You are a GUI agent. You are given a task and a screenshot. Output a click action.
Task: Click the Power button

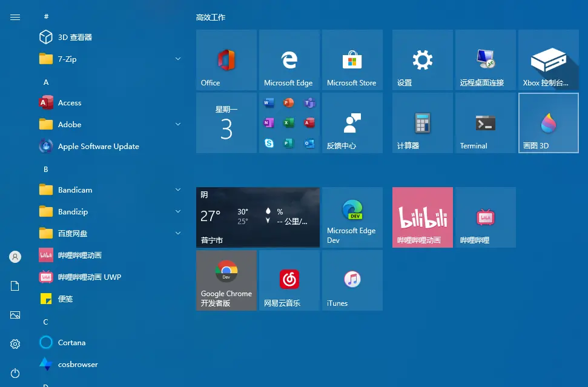pyautogui.click(x=15, y=373)
